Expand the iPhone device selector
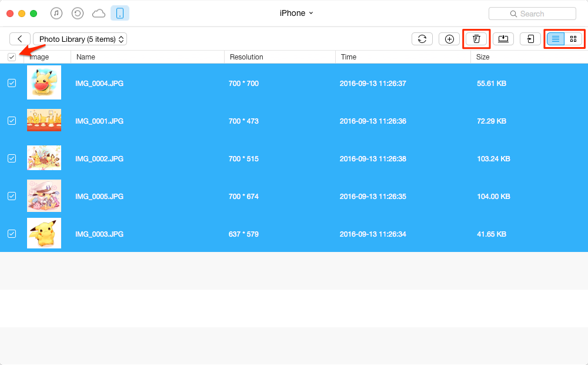The image size is (588, 365). (x=296, y=13)
